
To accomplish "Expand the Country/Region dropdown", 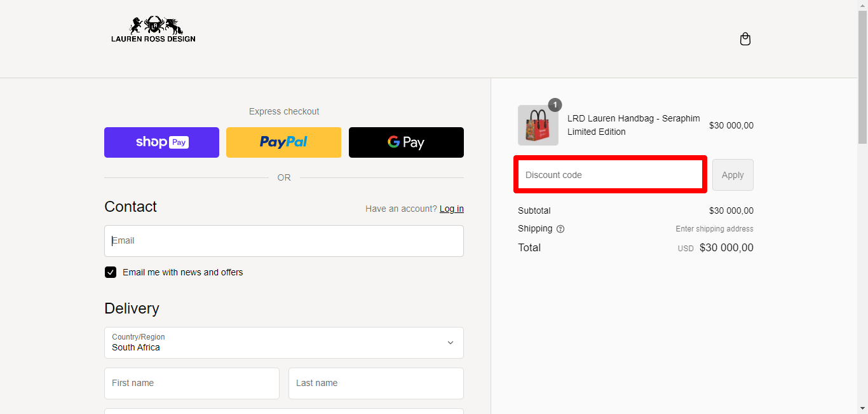I will click(283, 343).
